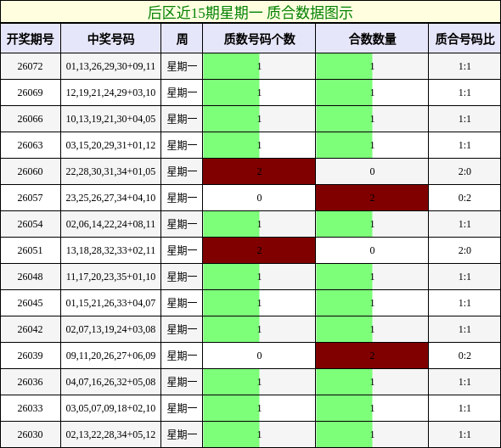
Task: Click winning numbers 13,18,28,32,33+02,11
Action: point(110,250)
